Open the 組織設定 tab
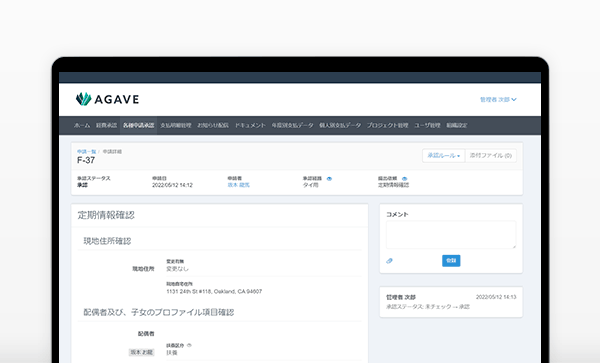Image resolution: width=600 pixels, height=363 pixels. (x=457, y=125)
